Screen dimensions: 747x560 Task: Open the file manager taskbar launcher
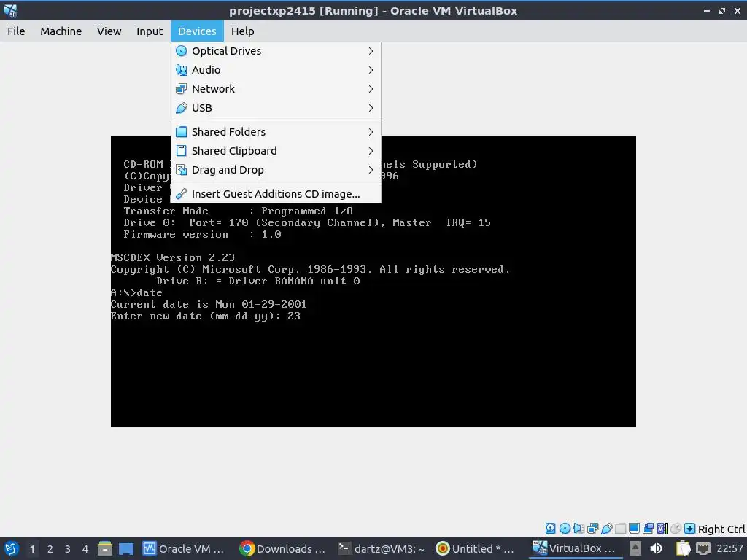(105, 548)
